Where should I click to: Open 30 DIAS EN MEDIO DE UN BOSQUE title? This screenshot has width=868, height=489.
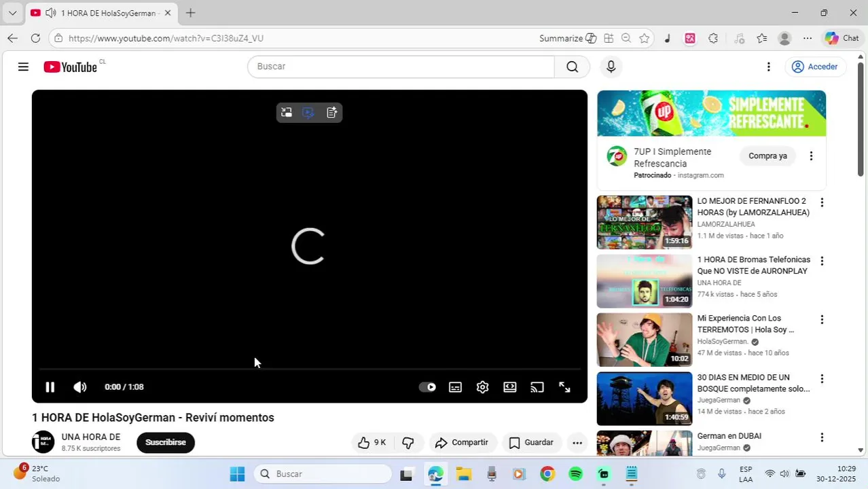[x=753, y=382]
